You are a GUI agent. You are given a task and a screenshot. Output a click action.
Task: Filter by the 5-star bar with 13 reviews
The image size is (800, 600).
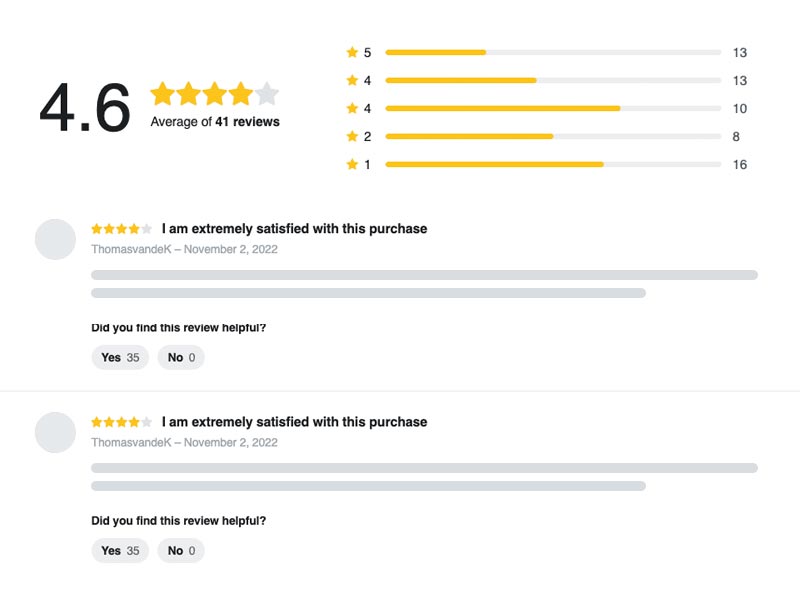553,52
